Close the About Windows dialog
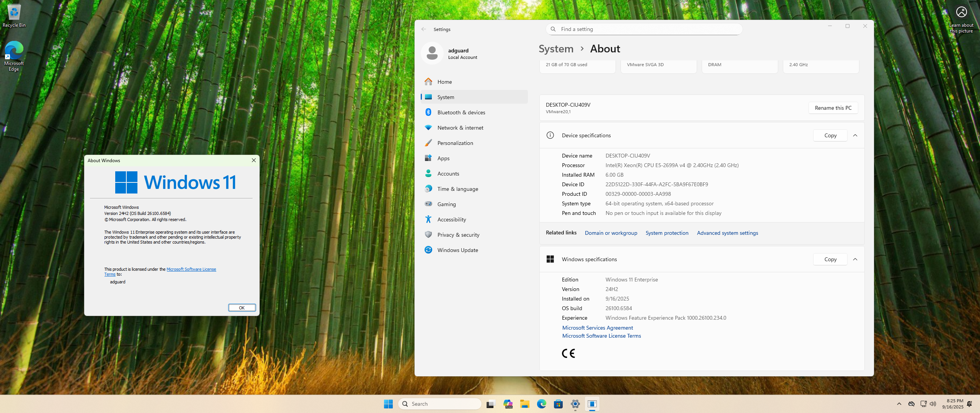Screen dimensions: 980x413 click(253, 161)
